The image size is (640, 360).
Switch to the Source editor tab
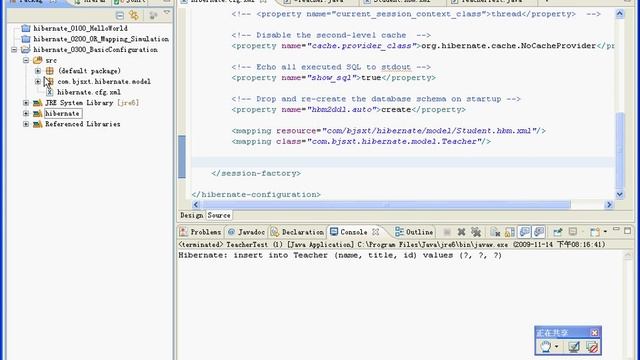click(x=219, y=215)
